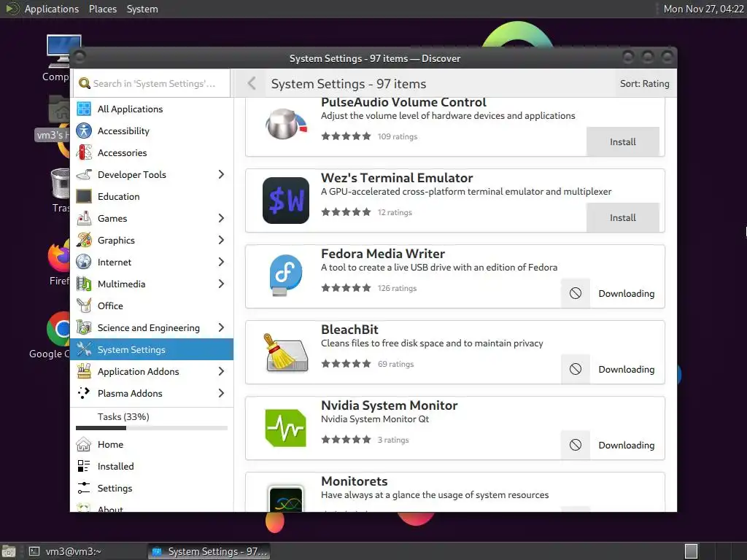This screenshot has height=560, width=747.
Task: Expand the Internet submenu arrow
Action: click(221, 262)
